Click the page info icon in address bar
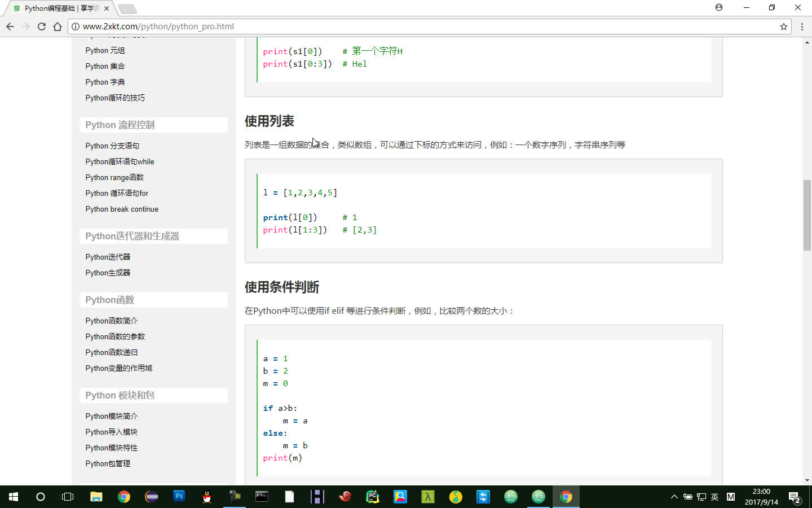 tap(75, 26)
